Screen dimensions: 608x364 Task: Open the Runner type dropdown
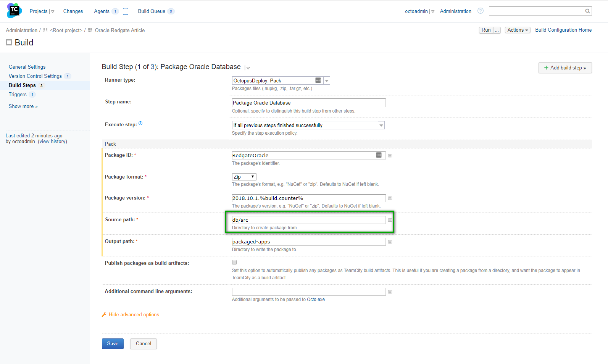[x=327, y=81]
